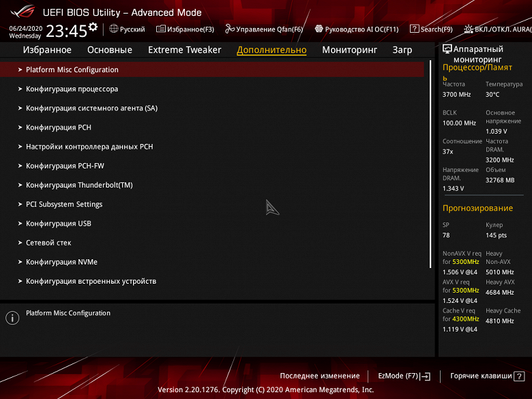This screenshot has width=532, height=399.
Task: Toggle ВКЛ./ОТКЛ. AURA lighting
Action: 498,29
